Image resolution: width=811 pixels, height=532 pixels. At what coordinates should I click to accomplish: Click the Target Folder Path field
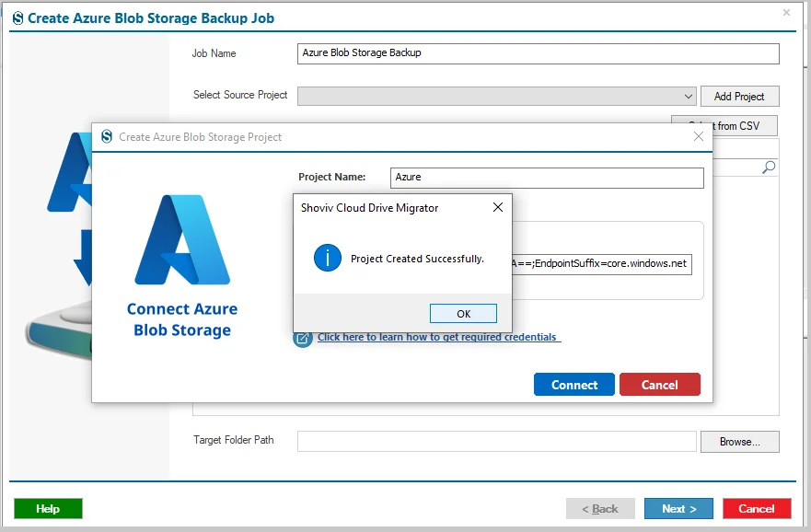coord(496,442)
